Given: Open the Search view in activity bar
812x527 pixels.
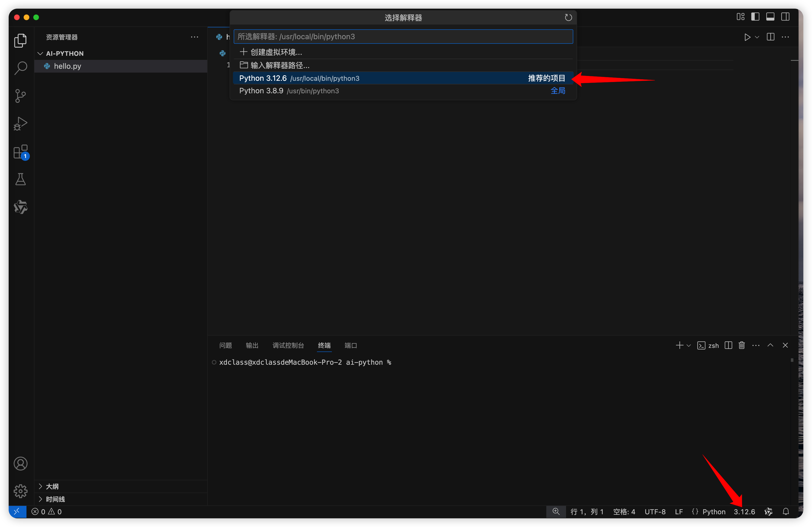Looking at the screenshot, I should click(x=20, y=68).
